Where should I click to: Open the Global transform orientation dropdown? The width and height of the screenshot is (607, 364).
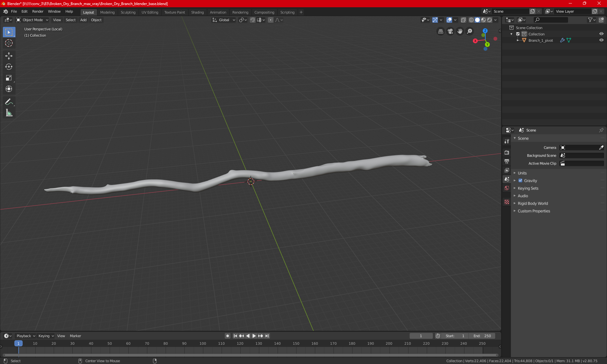[x=224, y=20]
